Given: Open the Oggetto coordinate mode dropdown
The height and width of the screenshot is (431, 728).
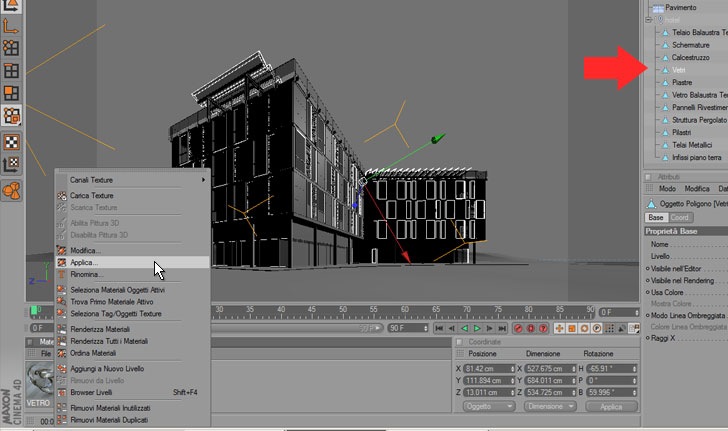Looking at the screenshot, I should (x=489, y=406).
